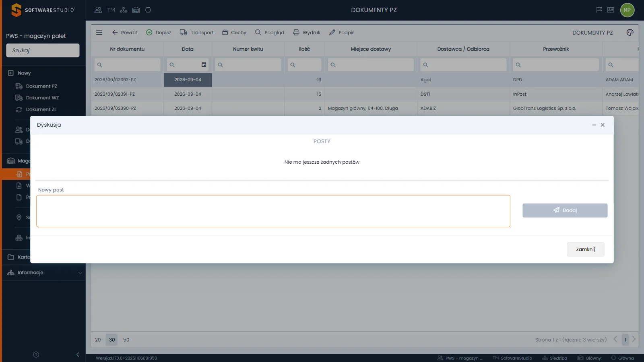644x362 pixels.
Task: Click the Nr dokumentu filter field
Action: [127, 65]
